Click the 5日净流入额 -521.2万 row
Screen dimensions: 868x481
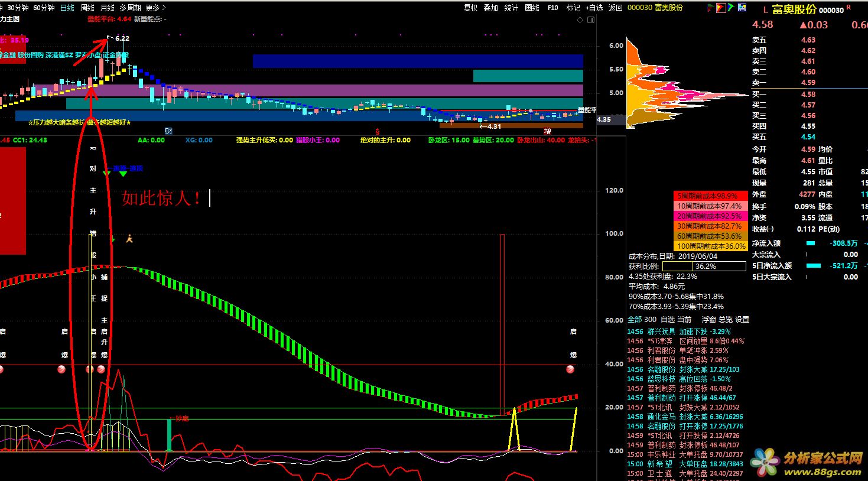click(805, 266)
